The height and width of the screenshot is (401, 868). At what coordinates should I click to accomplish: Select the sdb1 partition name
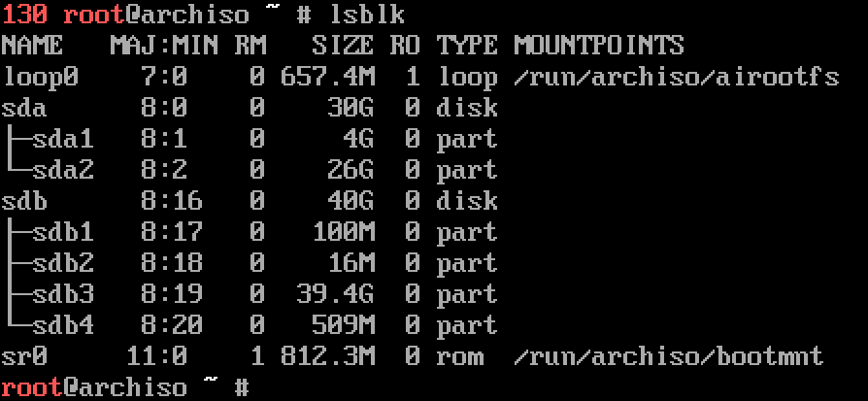point(63,232)
